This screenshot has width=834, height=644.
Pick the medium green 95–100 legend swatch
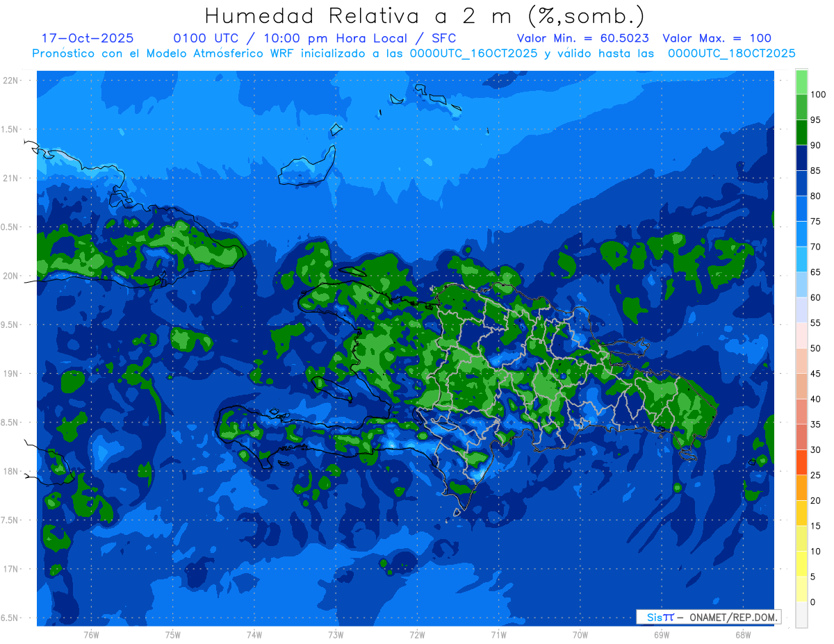(801, 107)
